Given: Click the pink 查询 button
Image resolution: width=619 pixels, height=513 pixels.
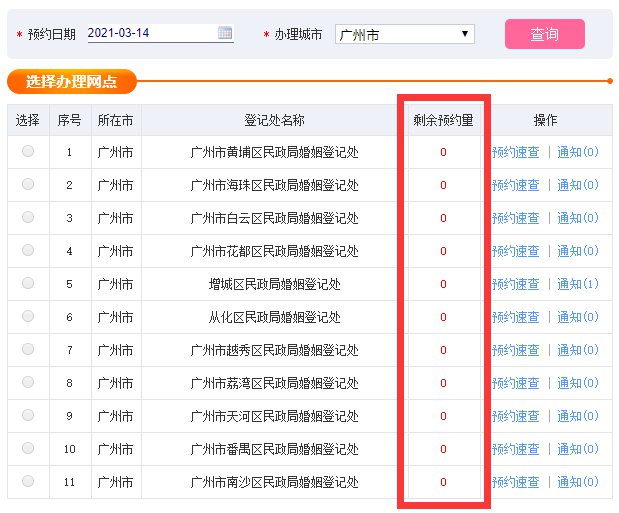Looking at the screenshot, I should pos(545,34).
